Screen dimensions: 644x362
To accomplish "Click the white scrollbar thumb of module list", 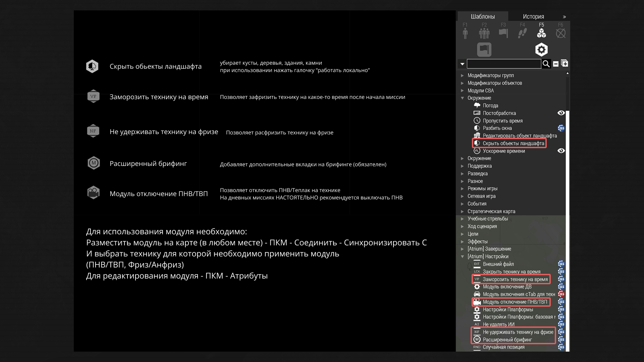I will [x=568, y=231].
